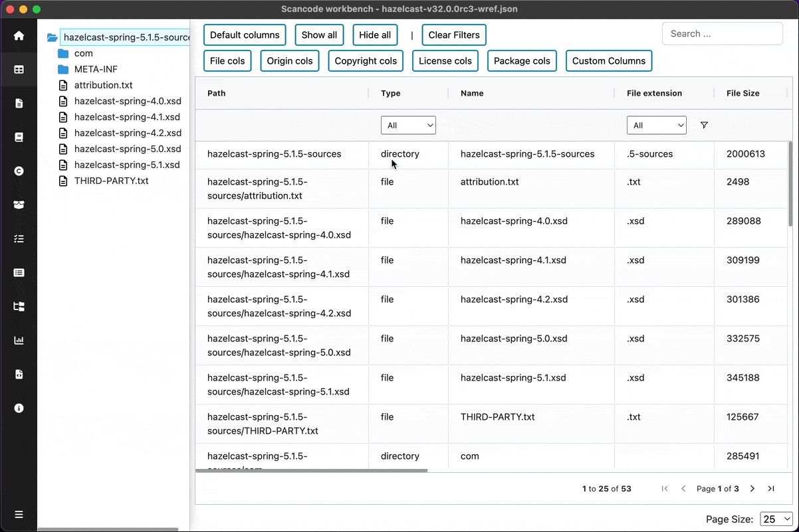Viewport: 799px width, 532px height.
Task: Click the THIRD-PARTY.txt file icon in tree
Action: coord(63,181)
